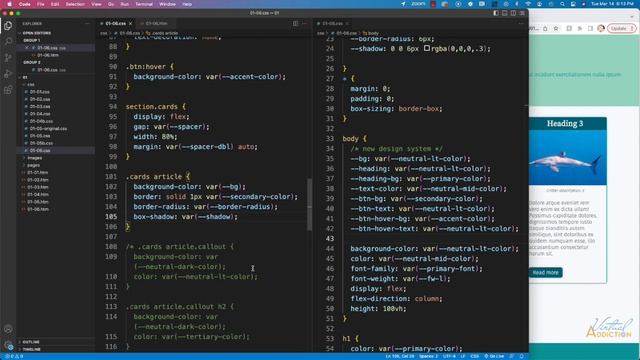Switch to the 01-06.htm tab in the left group
The height and width of the screenshot is (360, 640).
point(156,24)
